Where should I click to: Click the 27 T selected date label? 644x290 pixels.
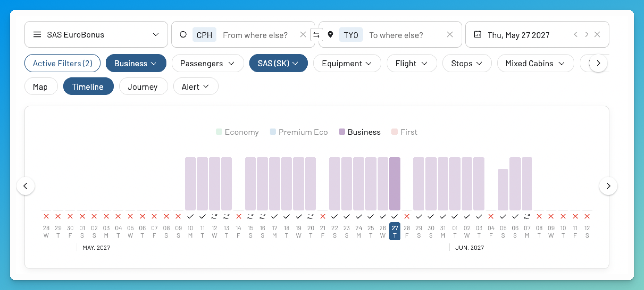[x=395, y=231]
